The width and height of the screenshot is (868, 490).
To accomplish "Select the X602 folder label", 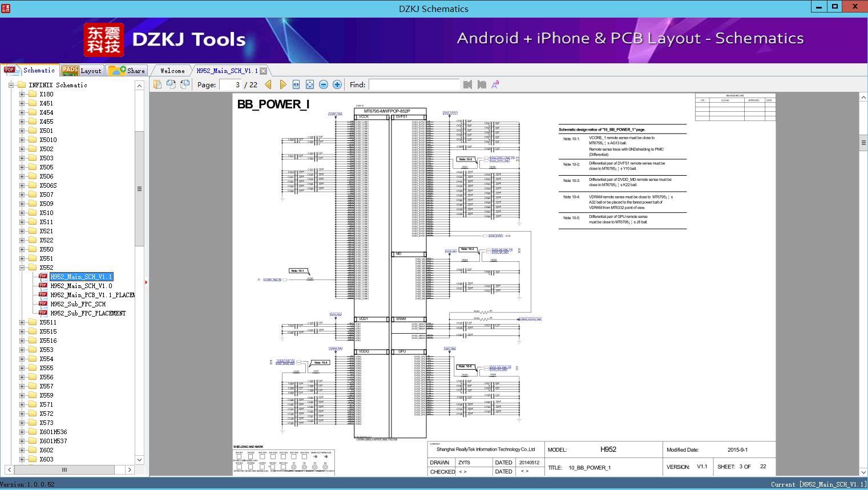I will pos(46,450).
